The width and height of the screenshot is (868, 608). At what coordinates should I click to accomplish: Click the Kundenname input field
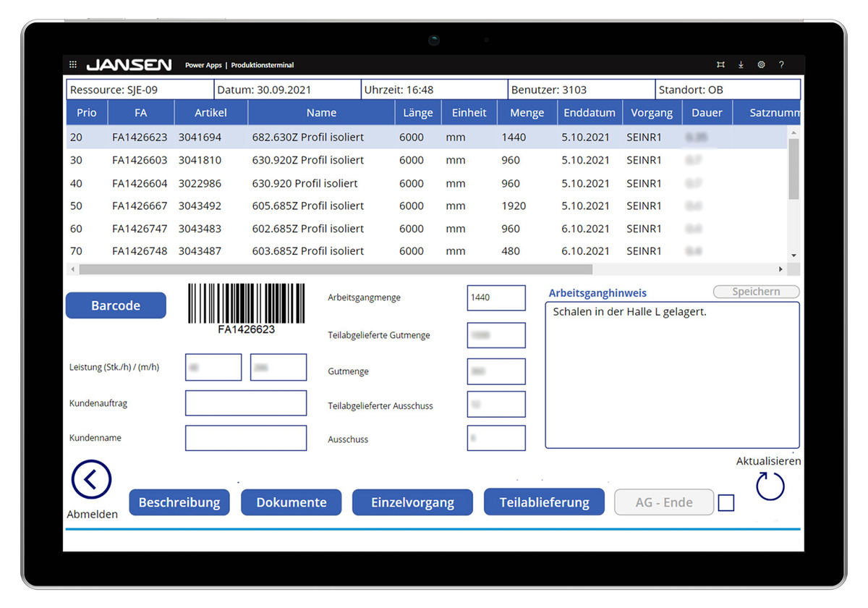tap(246, 437)
